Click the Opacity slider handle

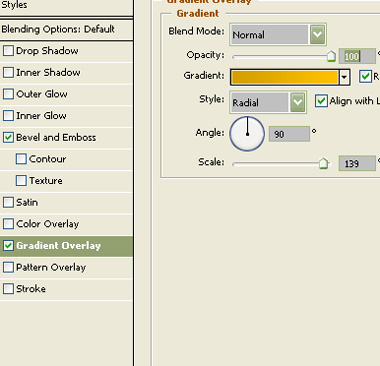[331, 56]
